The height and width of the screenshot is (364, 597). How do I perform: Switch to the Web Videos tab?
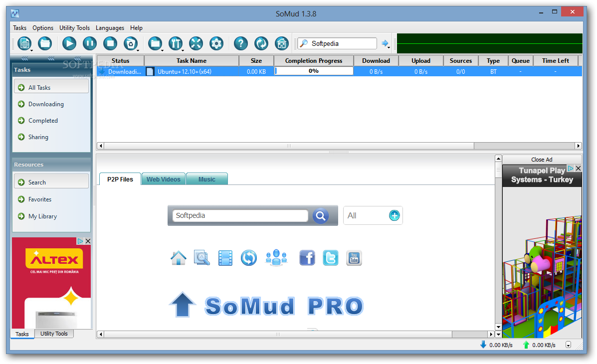point(163,179)
